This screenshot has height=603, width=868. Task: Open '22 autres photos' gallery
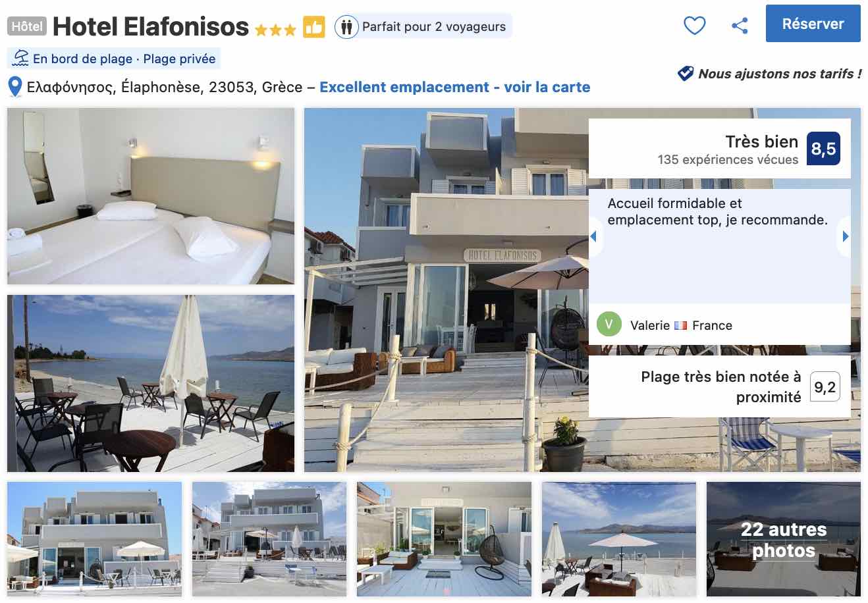(783, 539)
